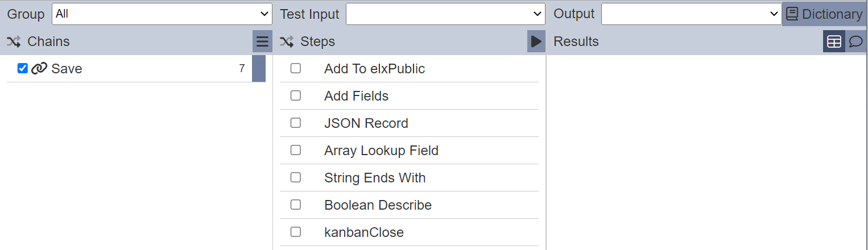Tick the kanbanClose step checkbox
This screenshot has height=250, width=868.
point(296,232)
